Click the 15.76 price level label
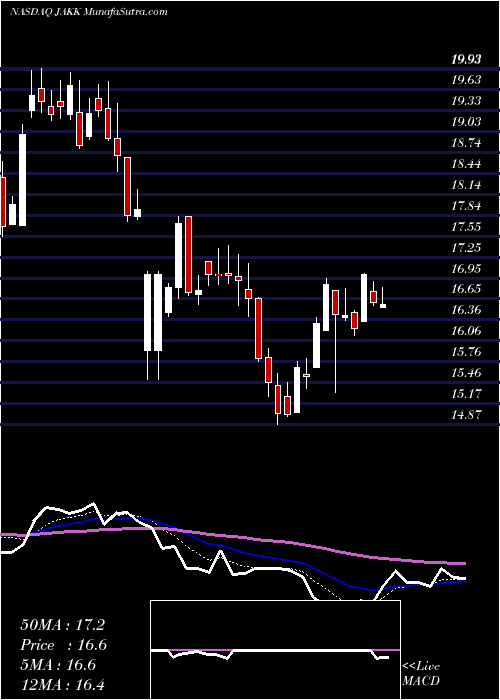The image size is (500, 700). [467, 352]
